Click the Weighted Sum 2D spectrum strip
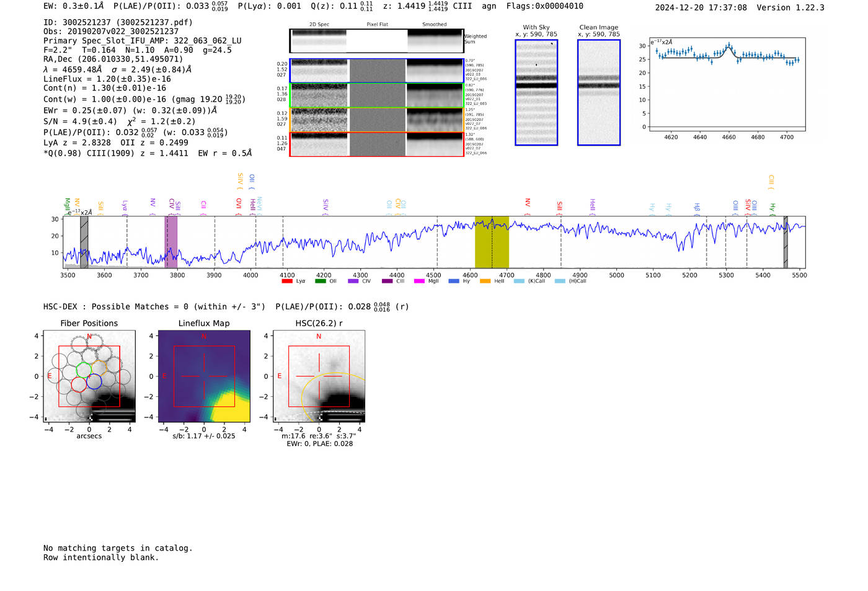The width and height of the screenshot is (868, 591). [376, 41]
